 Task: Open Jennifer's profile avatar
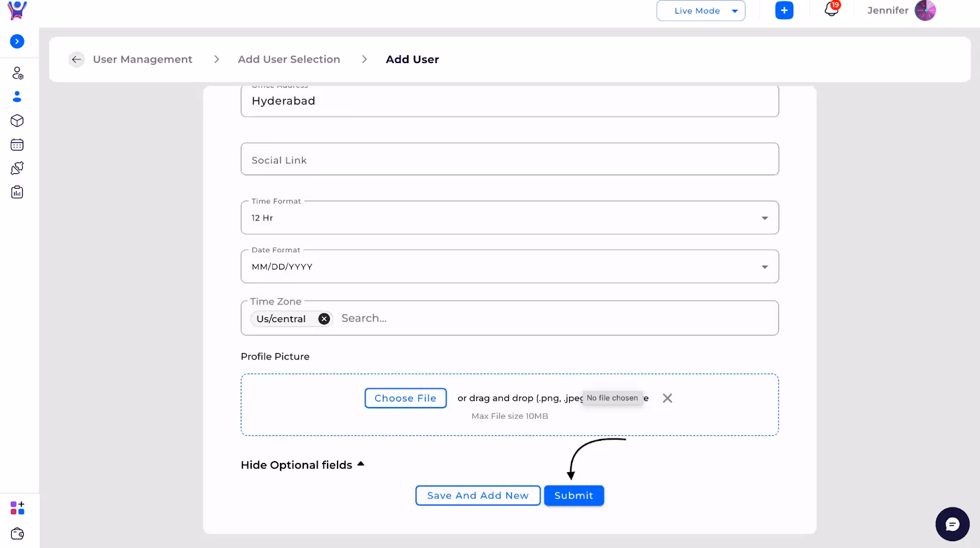[925, 10]
